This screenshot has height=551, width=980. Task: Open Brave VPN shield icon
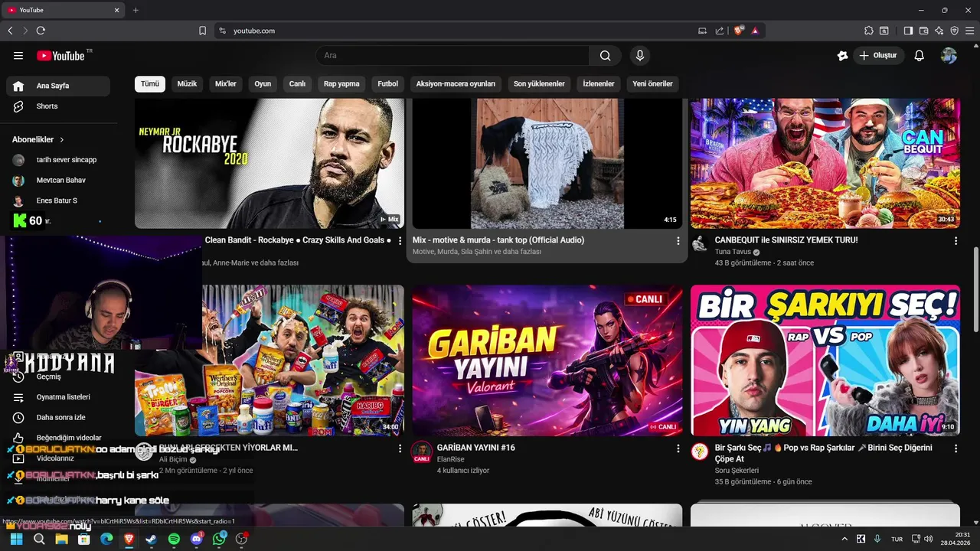tap(954, 31)
